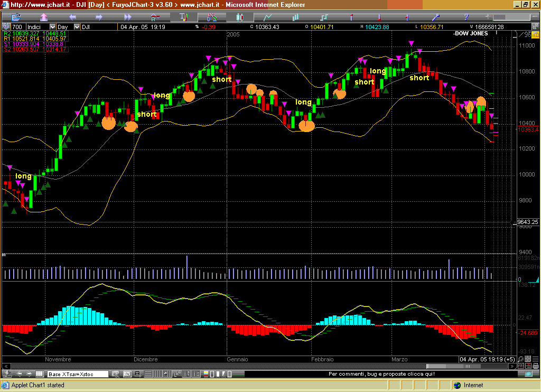Image resolution: width=541 pixels, height=392 pixels.
Task: Click the Base XTsar+Xstoc template field
Action: point(78,374)
